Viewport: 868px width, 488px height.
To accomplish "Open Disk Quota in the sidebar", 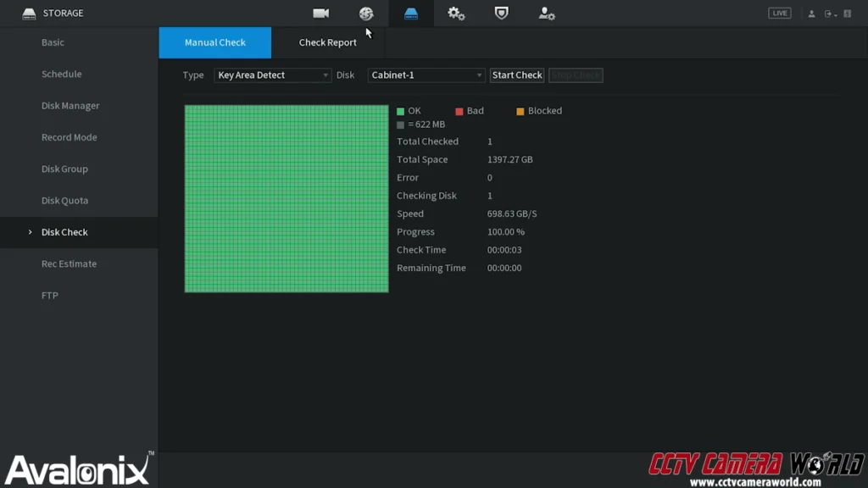I will [64, 200].
